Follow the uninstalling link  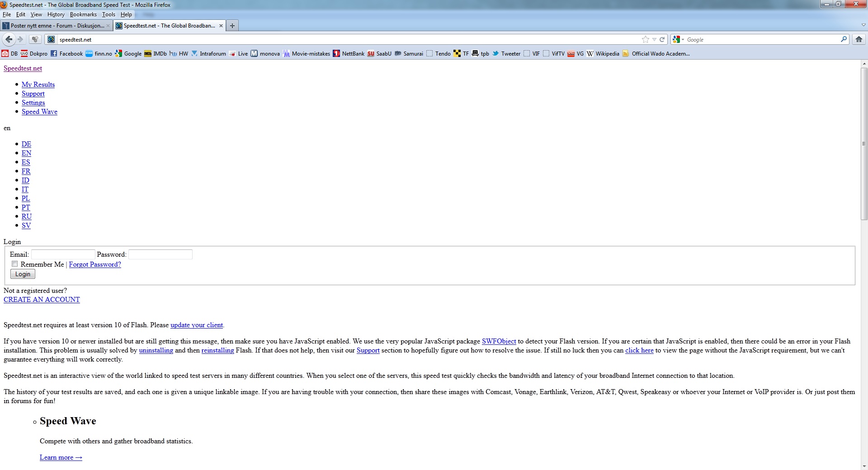tap(156, 350)
